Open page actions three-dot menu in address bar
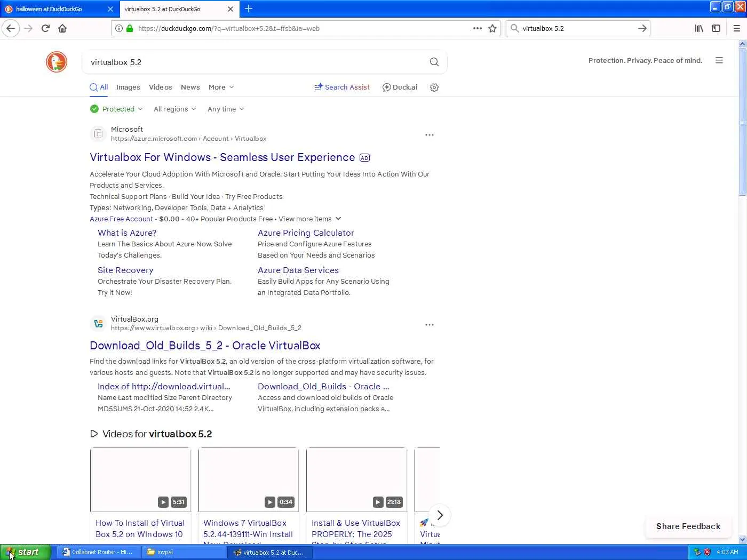 coord(478,28)
